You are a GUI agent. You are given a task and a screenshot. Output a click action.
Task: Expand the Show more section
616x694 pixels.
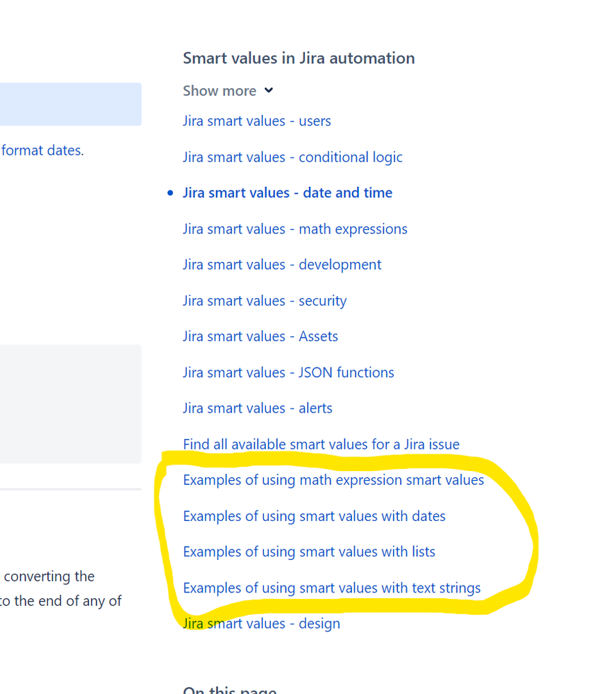coord(220,90)
